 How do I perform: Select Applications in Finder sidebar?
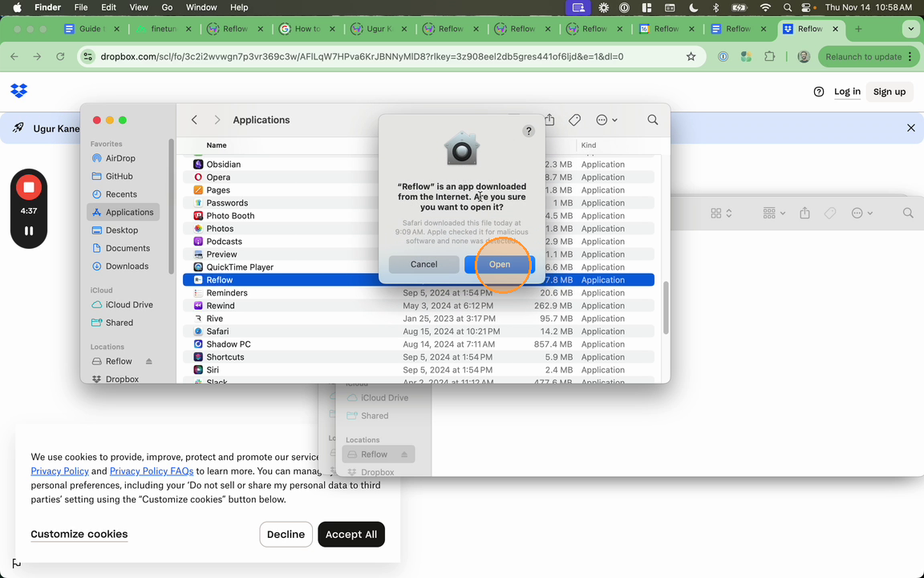click(x=124, y=212)
